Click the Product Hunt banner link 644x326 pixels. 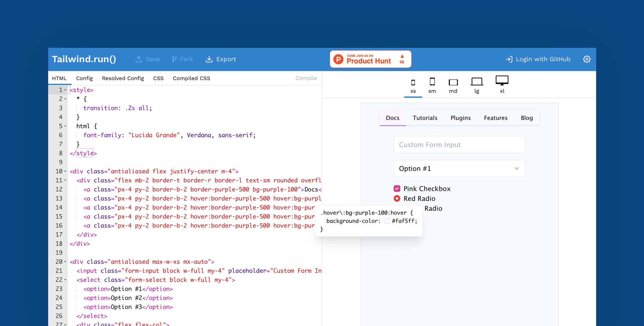click(x=370, y=59)
